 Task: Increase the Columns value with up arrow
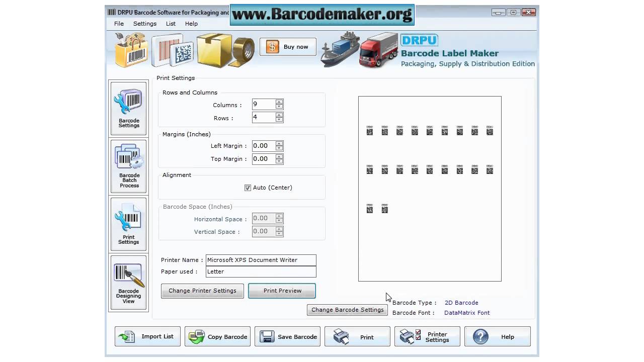tap(279, 102)
